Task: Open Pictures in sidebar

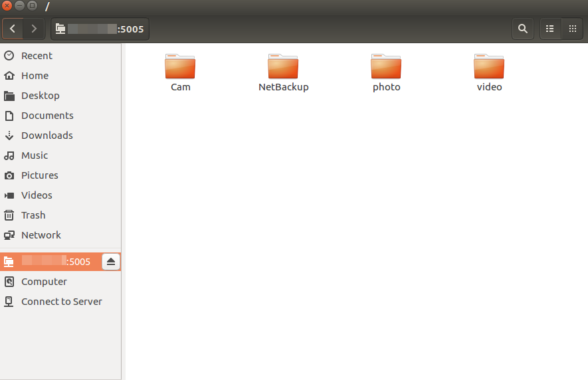Action: tap(60, 175)
